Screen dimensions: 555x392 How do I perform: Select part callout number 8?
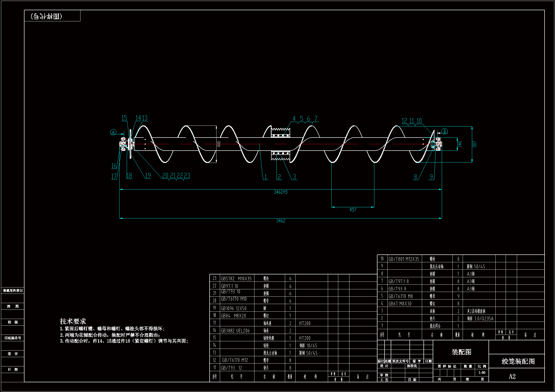point(415,177)
